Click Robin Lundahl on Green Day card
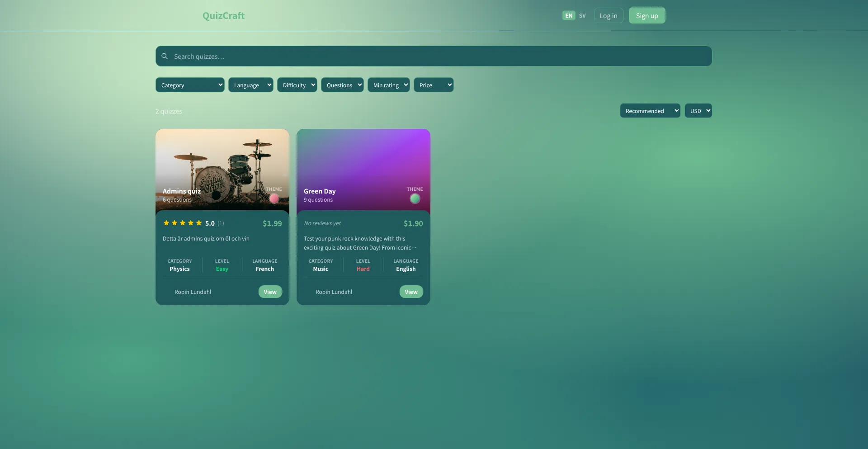 point(334,292)
